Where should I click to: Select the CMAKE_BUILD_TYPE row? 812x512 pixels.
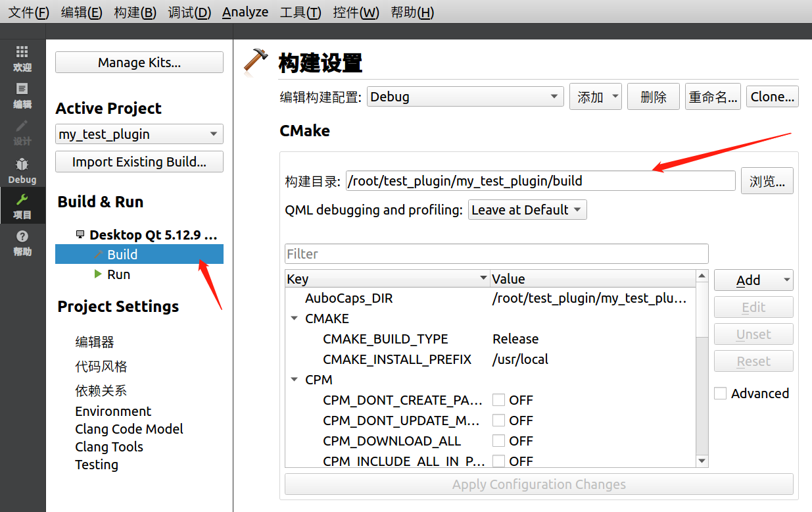[x=490, y=339]
